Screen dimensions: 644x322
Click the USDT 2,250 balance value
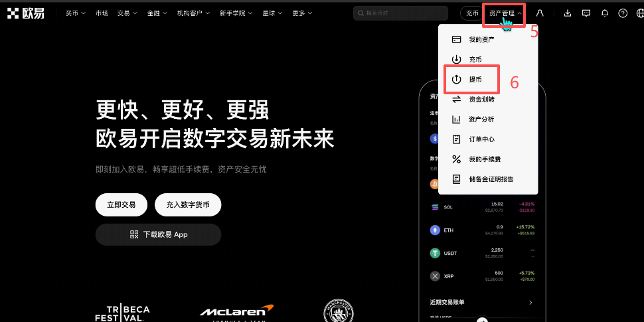pyautogui.click(x=497, y=250)
